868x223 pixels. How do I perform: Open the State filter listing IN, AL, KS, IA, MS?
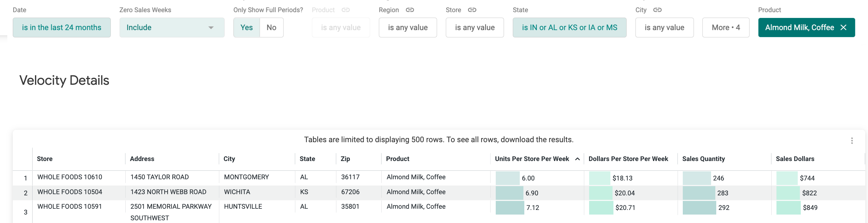click(x=569, y=28)
